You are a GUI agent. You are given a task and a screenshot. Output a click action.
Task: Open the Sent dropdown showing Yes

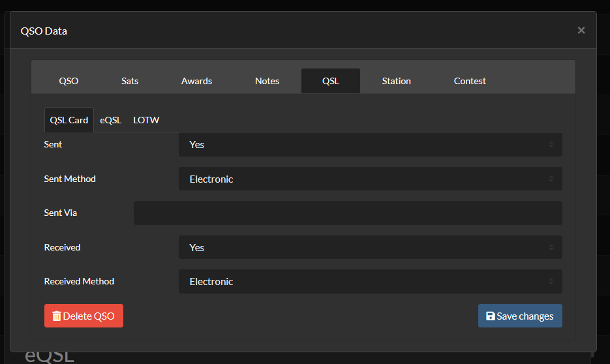[x=371, y=144]
